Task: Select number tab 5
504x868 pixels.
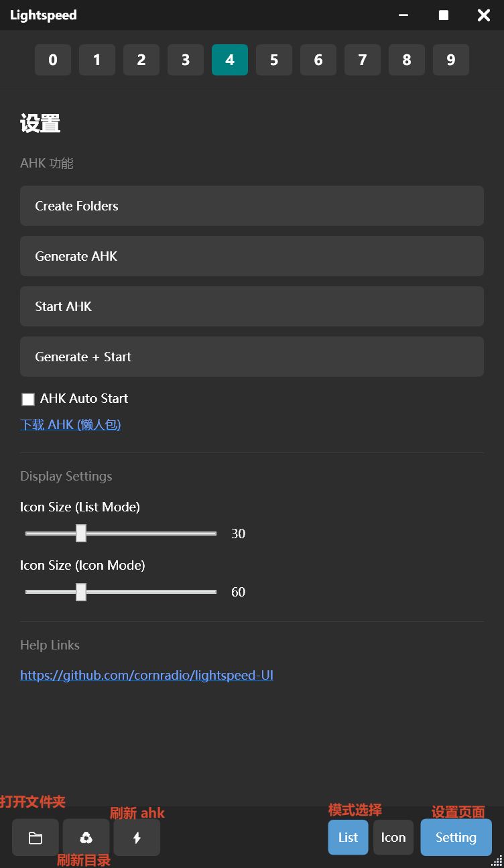Action: (274, 60)
